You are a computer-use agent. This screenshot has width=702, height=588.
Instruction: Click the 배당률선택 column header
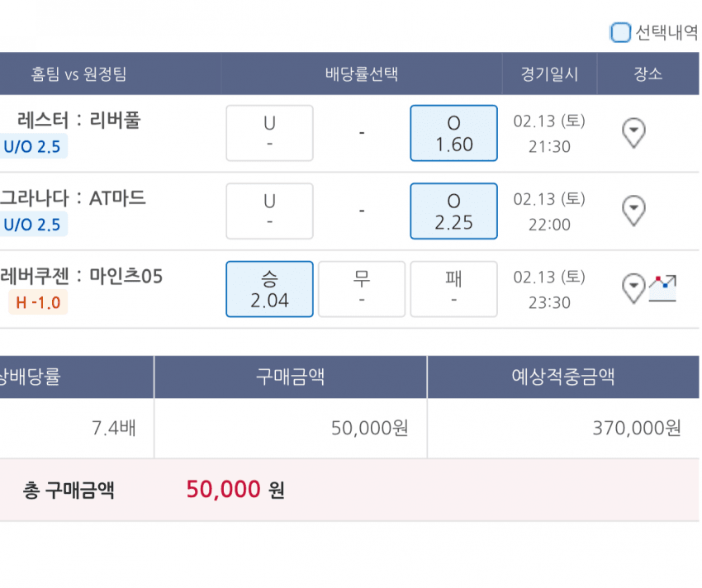pyautogui.click(x=362, y=74)
